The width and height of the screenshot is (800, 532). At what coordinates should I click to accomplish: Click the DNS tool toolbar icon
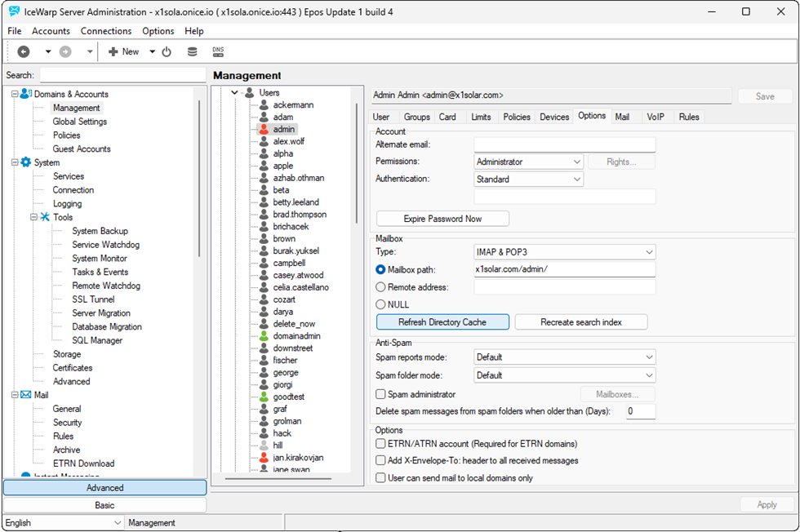(x=219, y=51)
